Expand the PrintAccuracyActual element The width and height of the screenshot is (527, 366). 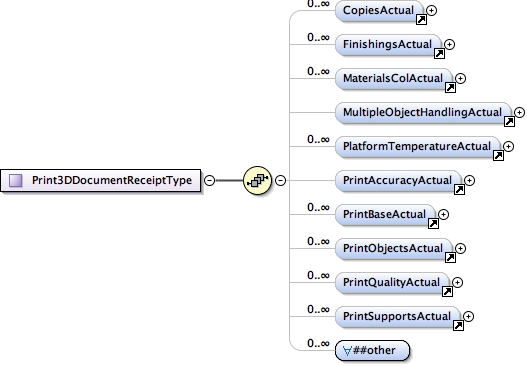(469, 180)
